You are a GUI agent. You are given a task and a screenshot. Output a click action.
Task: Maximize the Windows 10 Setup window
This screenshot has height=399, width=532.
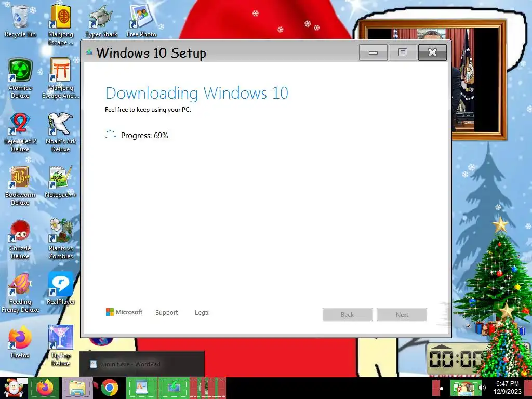(403, 52)
